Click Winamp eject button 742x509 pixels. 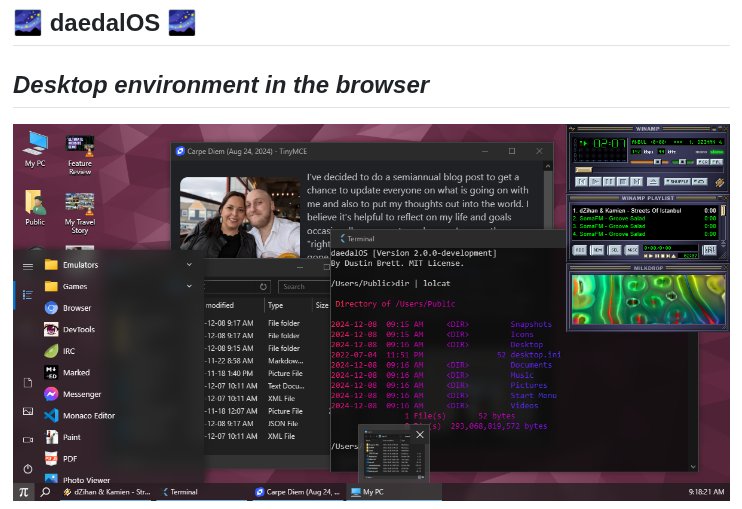point(653,182)
